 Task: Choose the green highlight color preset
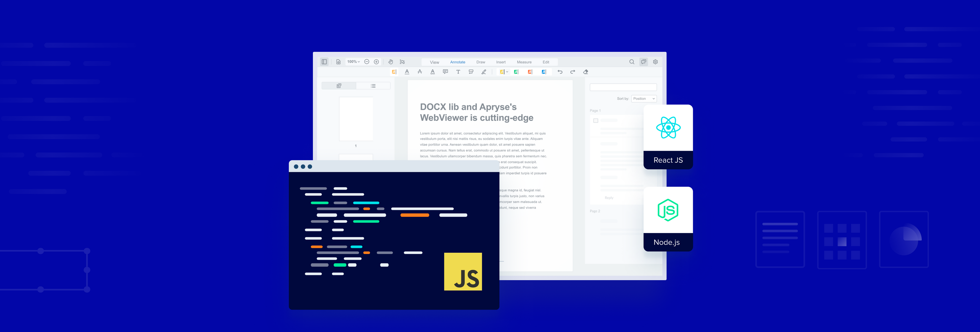tap(516, 71)
